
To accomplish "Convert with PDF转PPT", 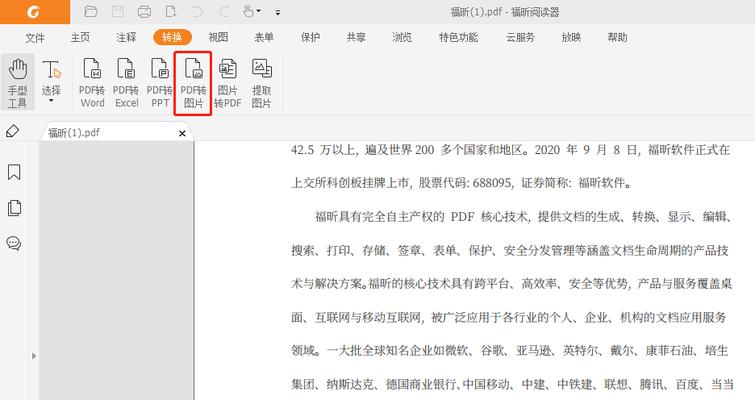I will point(159,83).
